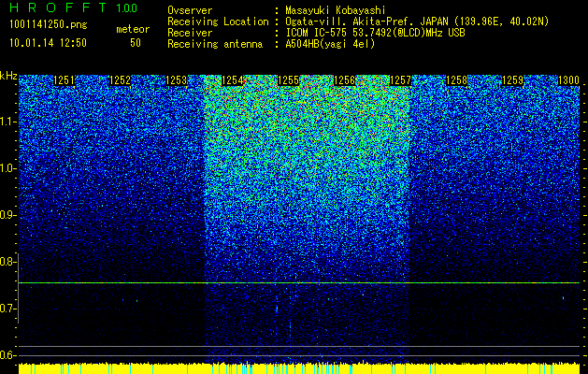Click the Receiving Location field label
Image resolution: width=588 pixels, height=374 pixels.
(218, 22)
